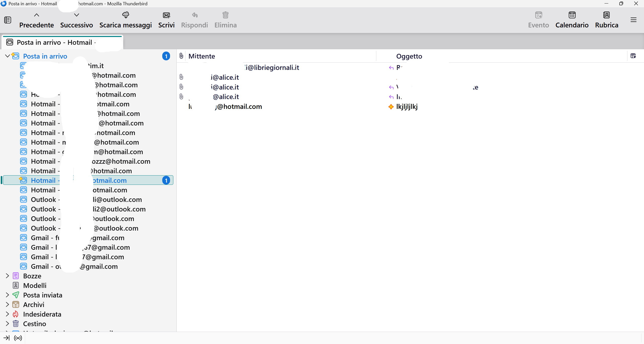The image size is (644, 344).
Task: Click the replied arrow icon on libriegiornali.it row
Action: coord(391,68)
